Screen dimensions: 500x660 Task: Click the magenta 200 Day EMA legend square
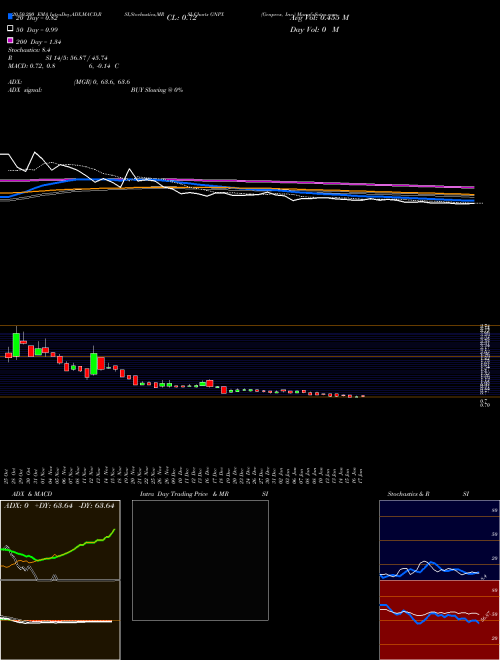(x=10, y=40)
